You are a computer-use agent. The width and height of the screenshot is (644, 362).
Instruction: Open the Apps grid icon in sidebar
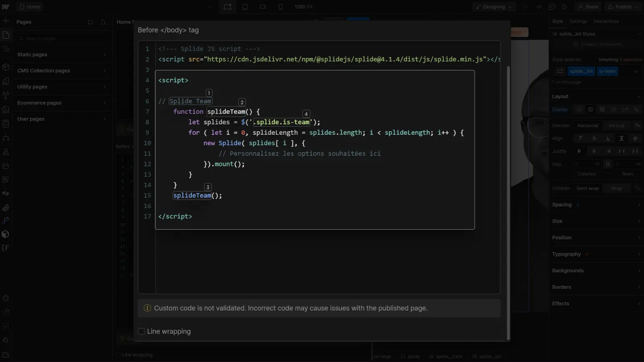point(6,179)
